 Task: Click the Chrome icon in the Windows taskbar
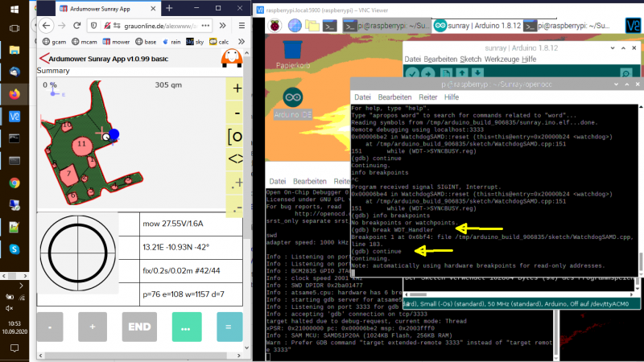tap(14, 183)
